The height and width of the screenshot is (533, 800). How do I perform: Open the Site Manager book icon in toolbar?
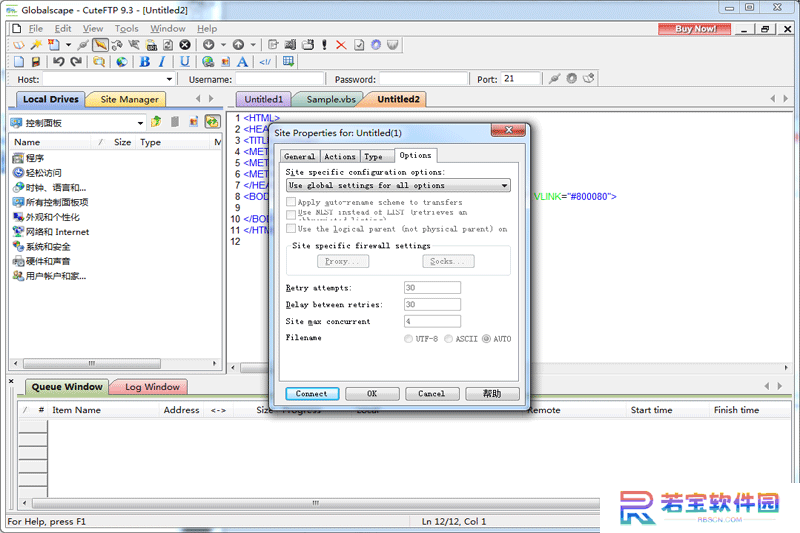click(x=18, y=45)
